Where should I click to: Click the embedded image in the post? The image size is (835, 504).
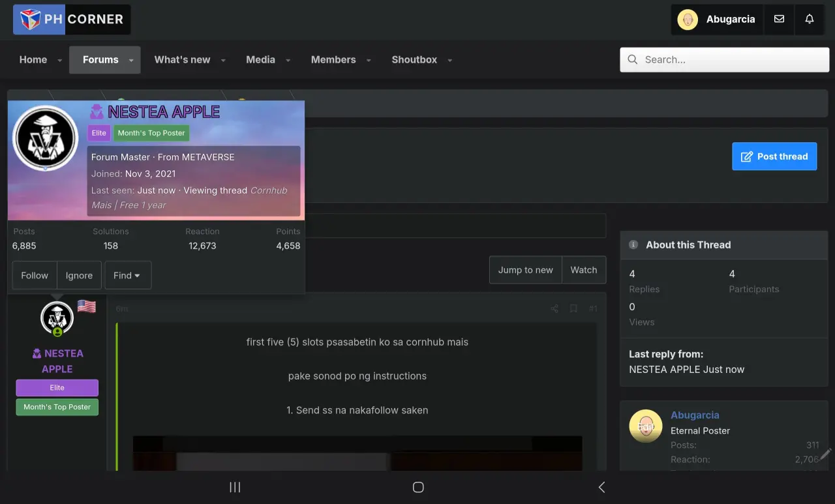pyautogui.click(x=357, y=453)
